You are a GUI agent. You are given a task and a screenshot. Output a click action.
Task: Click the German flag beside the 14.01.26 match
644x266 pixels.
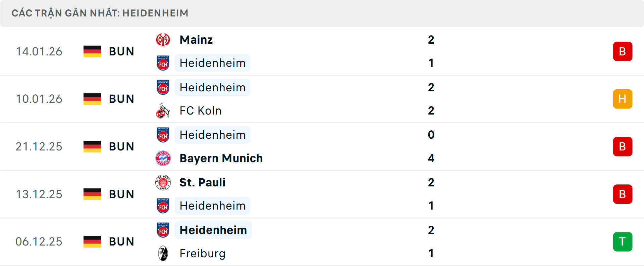point(92,51)
